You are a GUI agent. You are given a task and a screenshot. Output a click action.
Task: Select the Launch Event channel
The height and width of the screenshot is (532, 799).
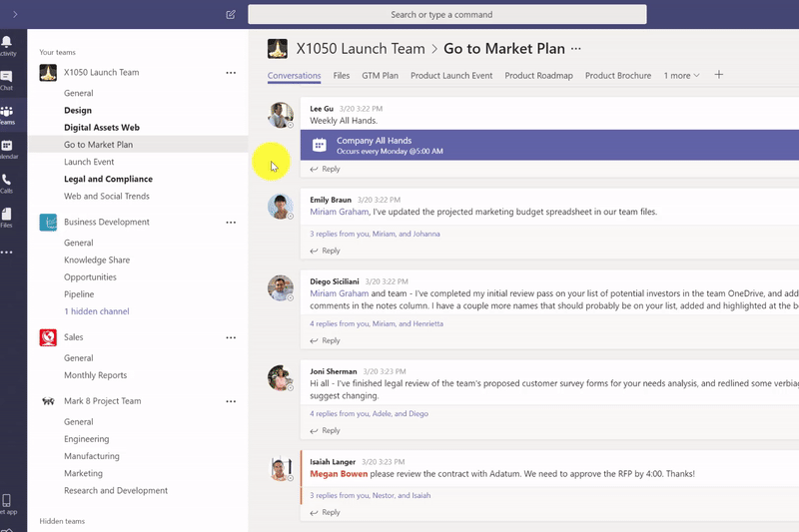(89, 162)
